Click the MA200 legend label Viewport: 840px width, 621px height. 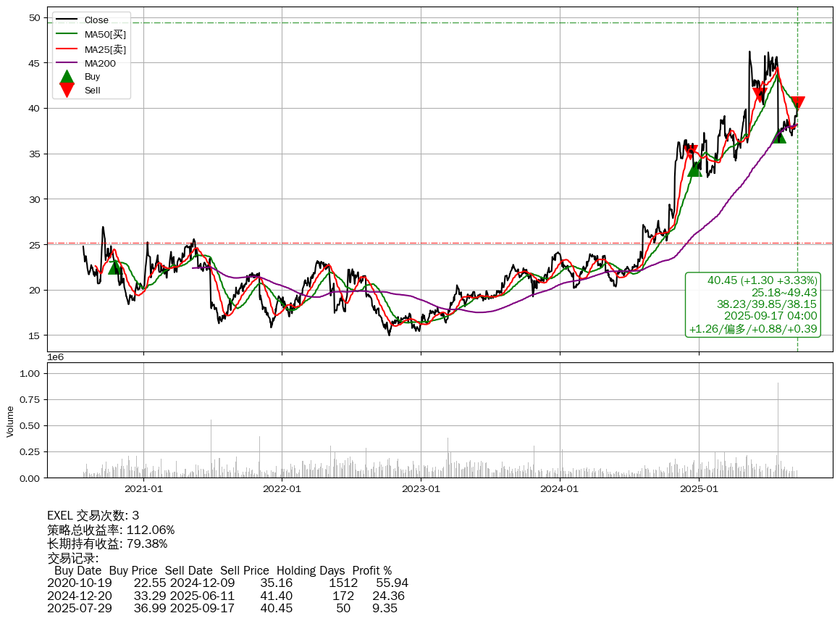(x=100, y=63)
